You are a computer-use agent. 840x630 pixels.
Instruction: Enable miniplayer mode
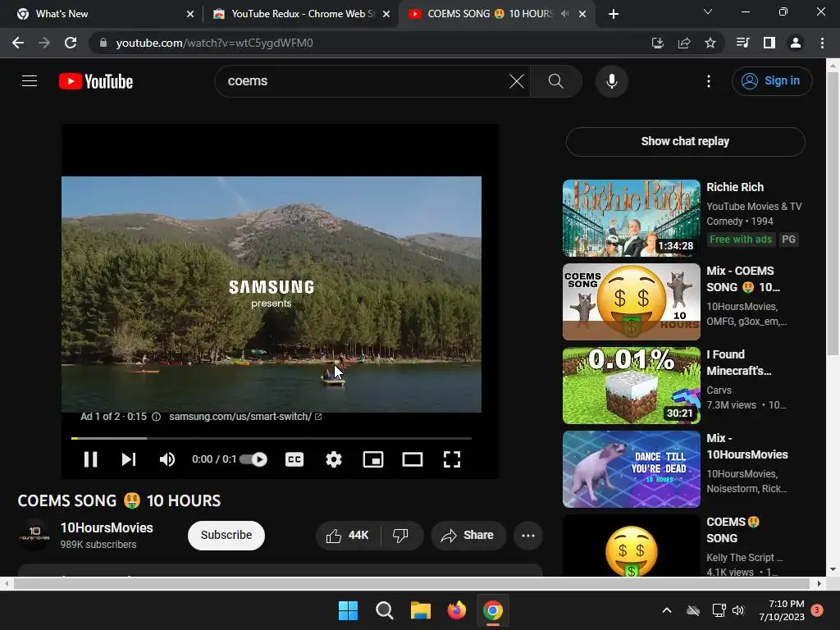click(373, 459)
